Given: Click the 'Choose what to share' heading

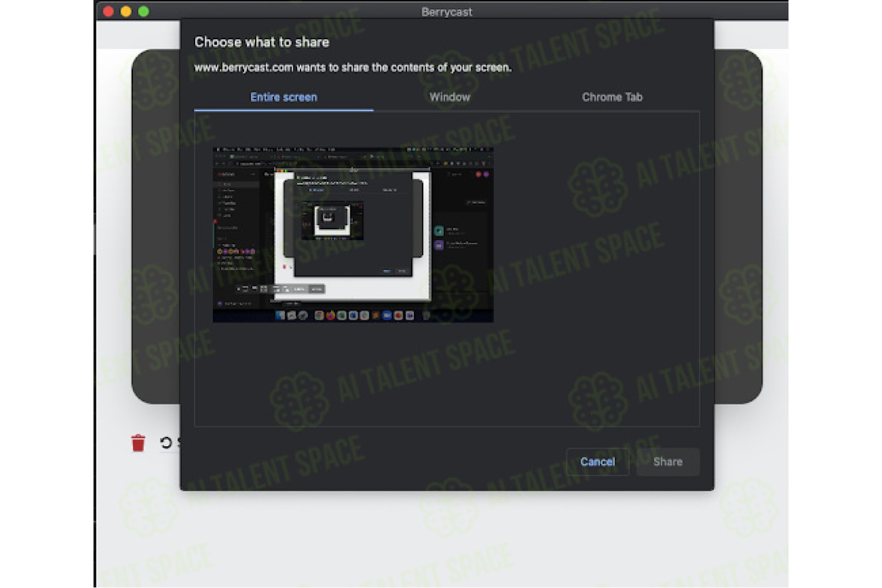Looking at the screenshot, I should [262, 42].
